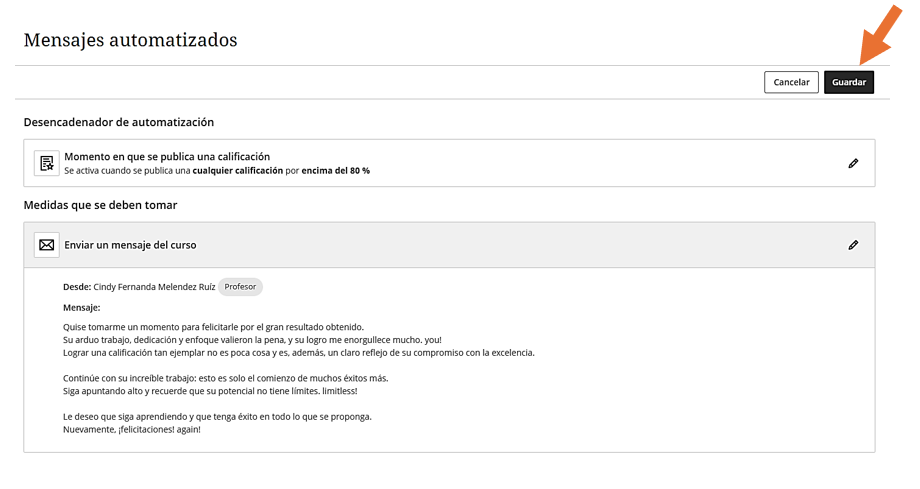The width and height of the screenshot is (920, 489).
Task: Click the bold 'encima del 80 %' text
Action: pyautogui.click(x=335, y=171)
